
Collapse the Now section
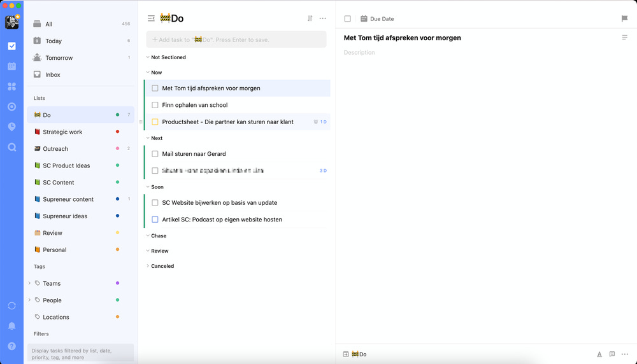click(148, 73)
